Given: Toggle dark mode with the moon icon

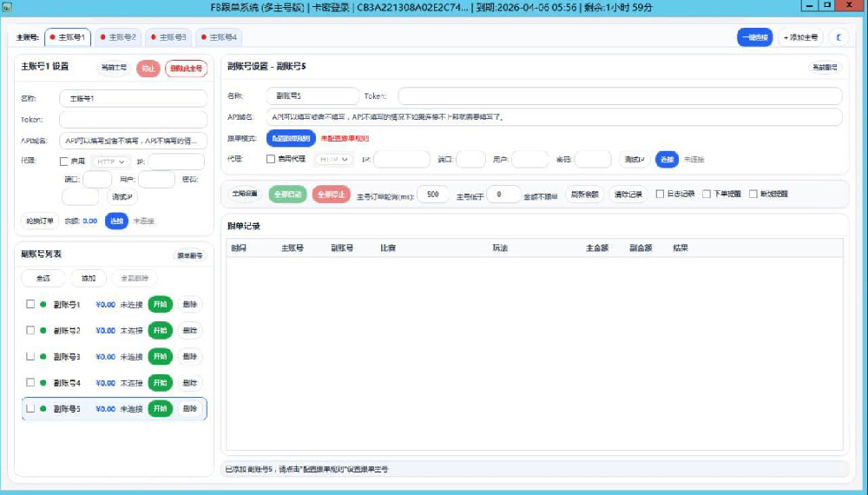Looking at the screenshot, I should click(x=839, y=37).
